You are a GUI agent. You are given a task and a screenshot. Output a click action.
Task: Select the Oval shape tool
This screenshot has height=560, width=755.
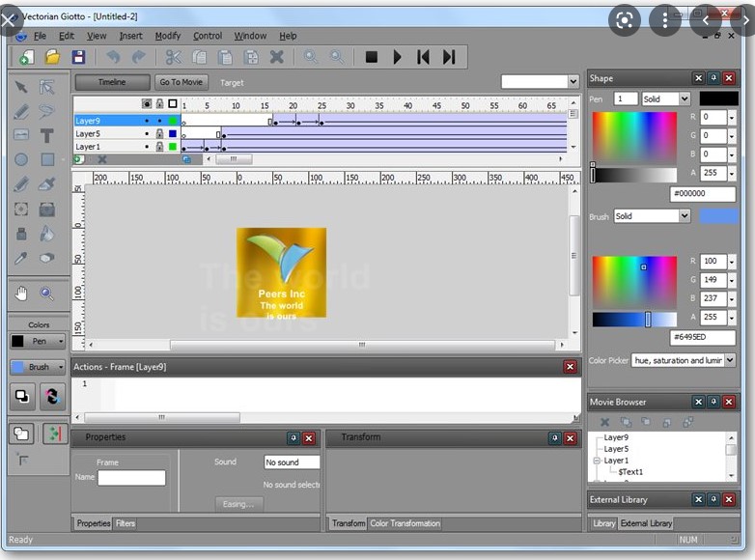[21, 159]
